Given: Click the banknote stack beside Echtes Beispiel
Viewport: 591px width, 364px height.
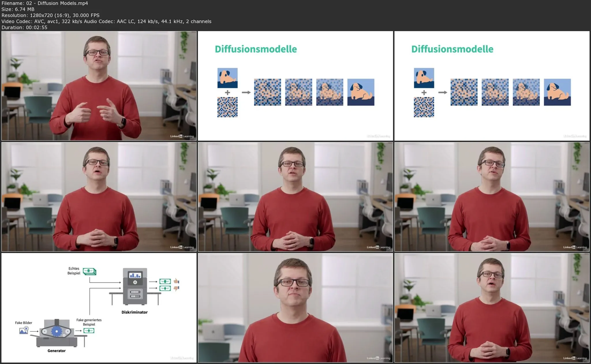Looking at the screenshot, I should coord(90,271).
